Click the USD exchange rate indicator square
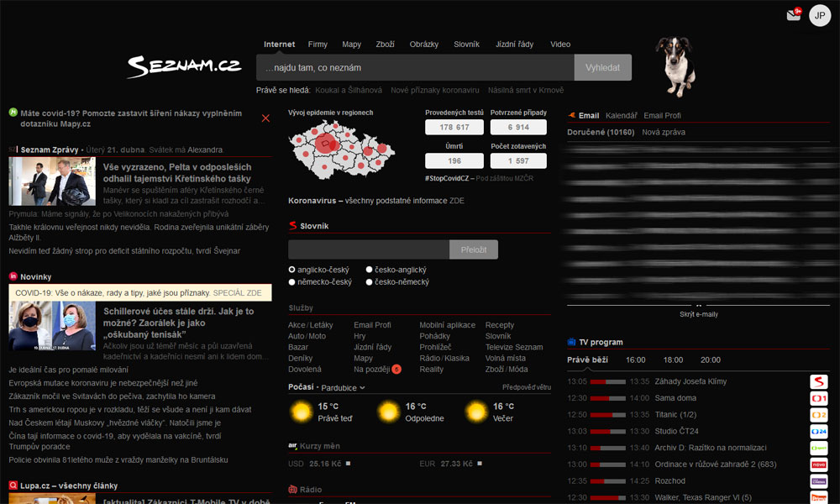Screen dimensions: 840x504 349,464
